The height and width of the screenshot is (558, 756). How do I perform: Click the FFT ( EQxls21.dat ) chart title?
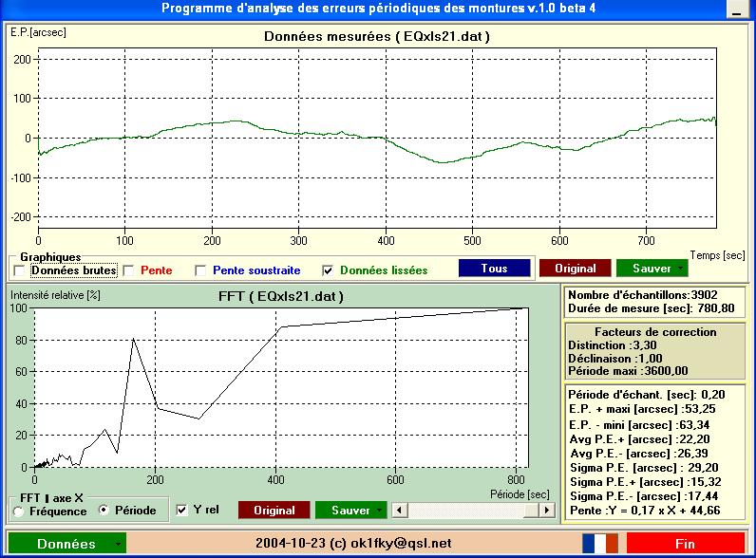(281, 296)
